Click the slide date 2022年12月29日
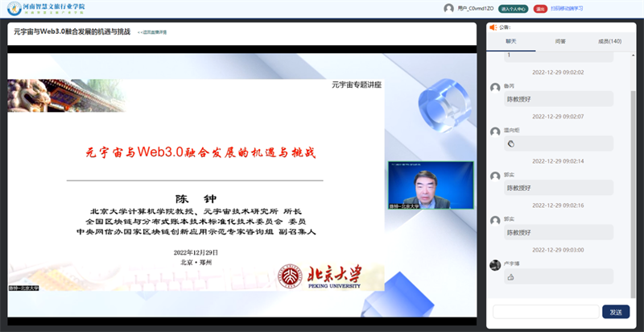The width and height of the screenshot is (644, 332). point(196,252)
